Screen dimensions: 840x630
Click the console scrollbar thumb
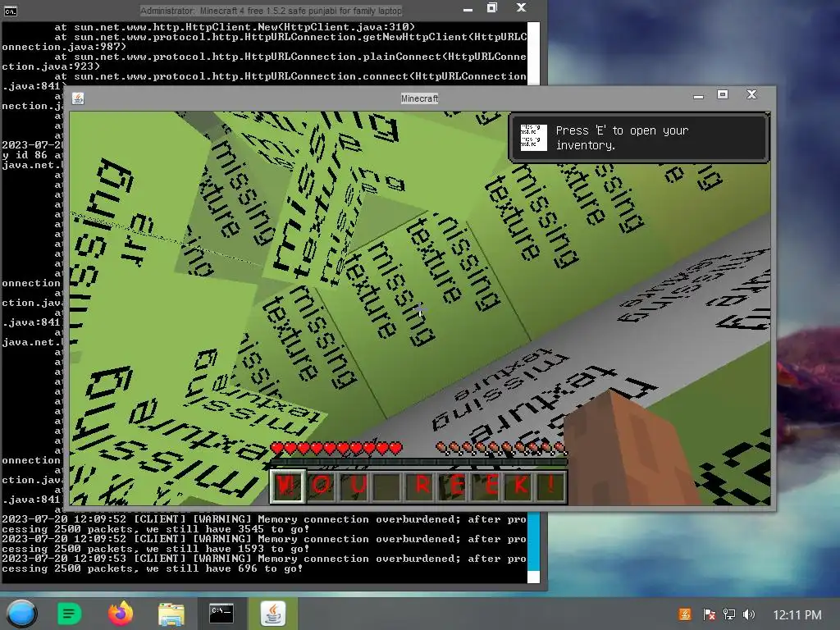[533, 542]
